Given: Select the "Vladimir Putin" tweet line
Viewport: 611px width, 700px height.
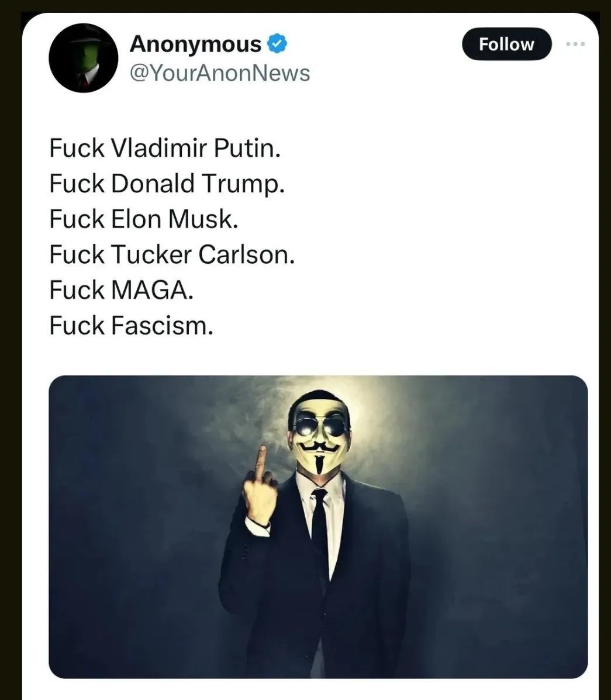Looking at the screenshot, I should click(165, 148).
